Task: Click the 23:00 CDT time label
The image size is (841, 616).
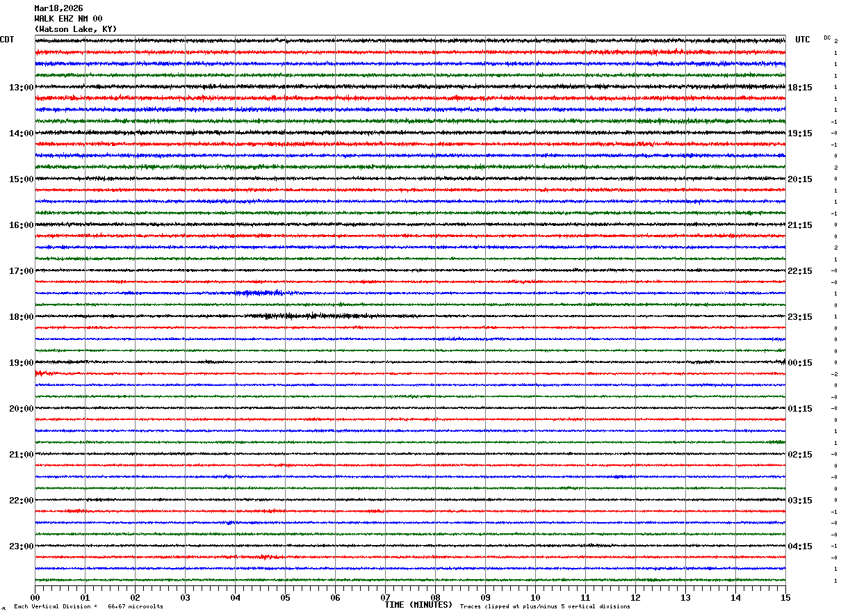Action: 21,546
